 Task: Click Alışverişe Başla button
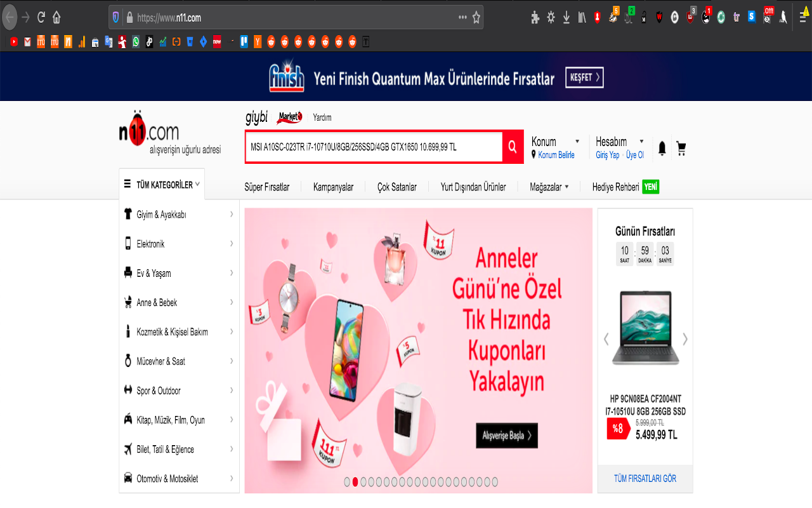(507, 436)
